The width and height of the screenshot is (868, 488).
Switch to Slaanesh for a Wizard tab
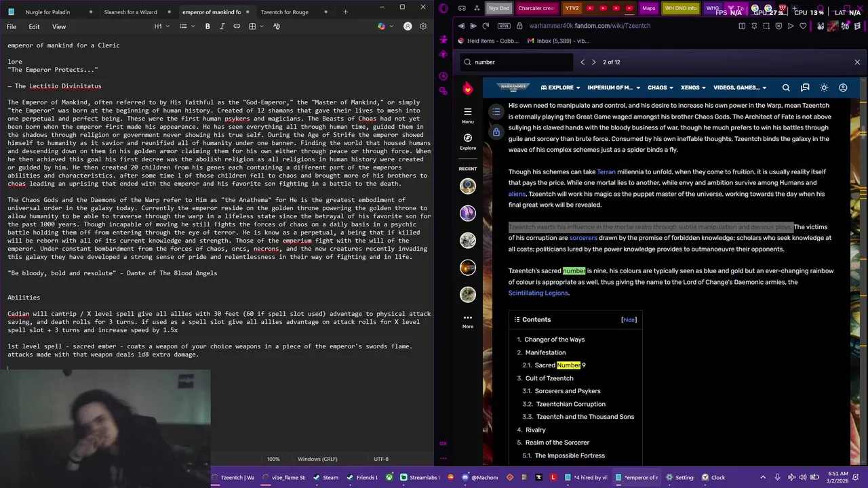[x=130, y=12]
